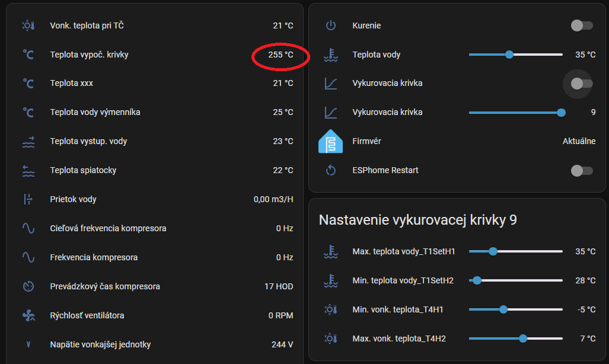Toggle the Vykurovacia krivka switch
Screen dimensions: 609x364
(581, 84)
